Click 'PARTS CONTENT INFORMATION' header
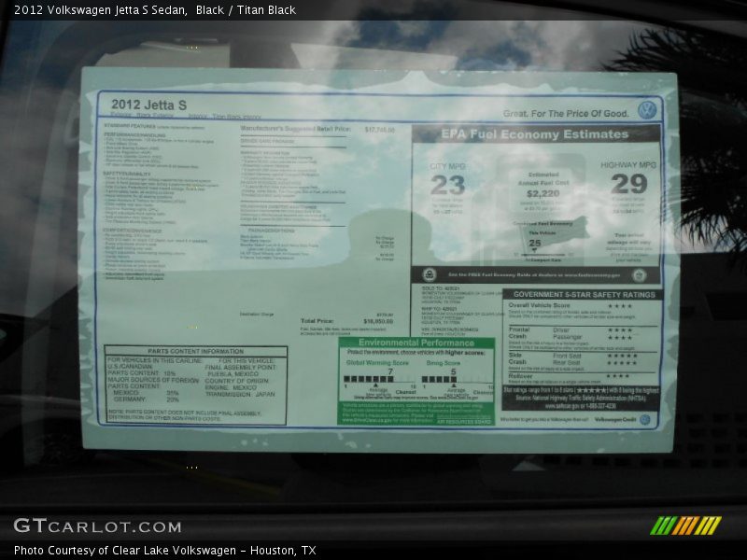Image resolution: width=747 pixels, height=560 pixels. [195, 351]
